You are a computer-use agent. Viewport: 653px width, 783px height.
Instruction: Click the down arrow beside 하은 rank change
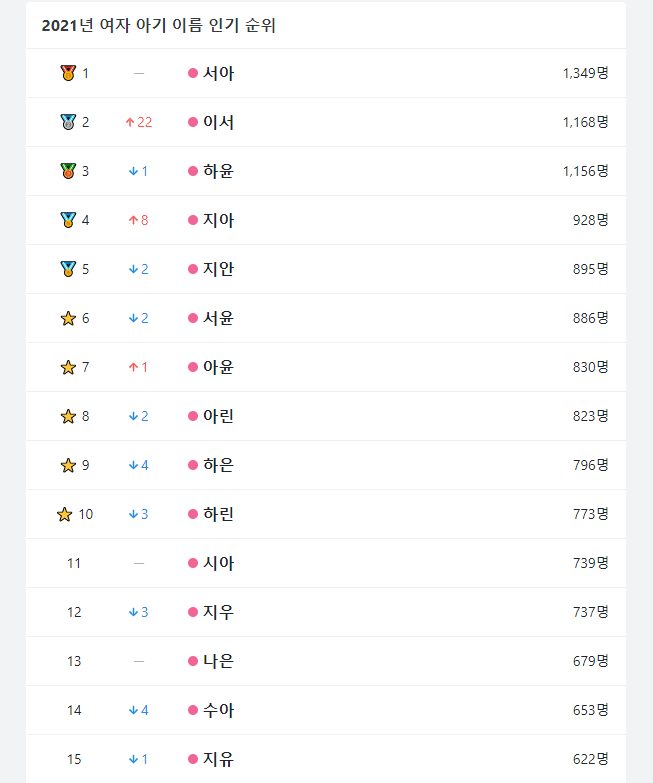click(x=132, y=465)
